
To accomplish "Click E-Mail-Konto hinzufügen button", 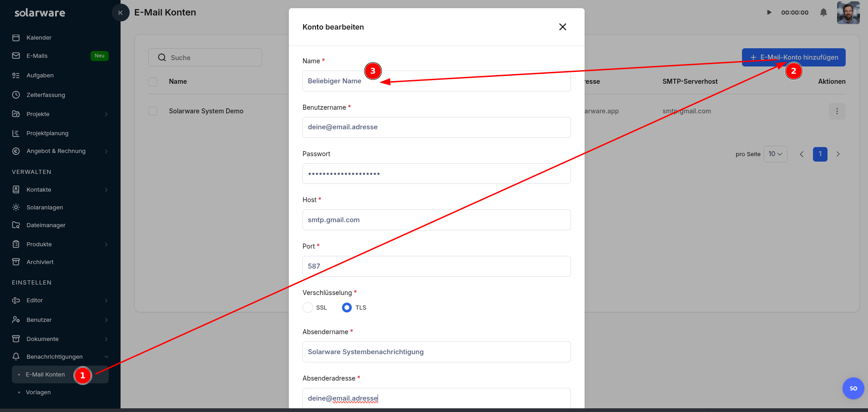I will coord(794,57).
